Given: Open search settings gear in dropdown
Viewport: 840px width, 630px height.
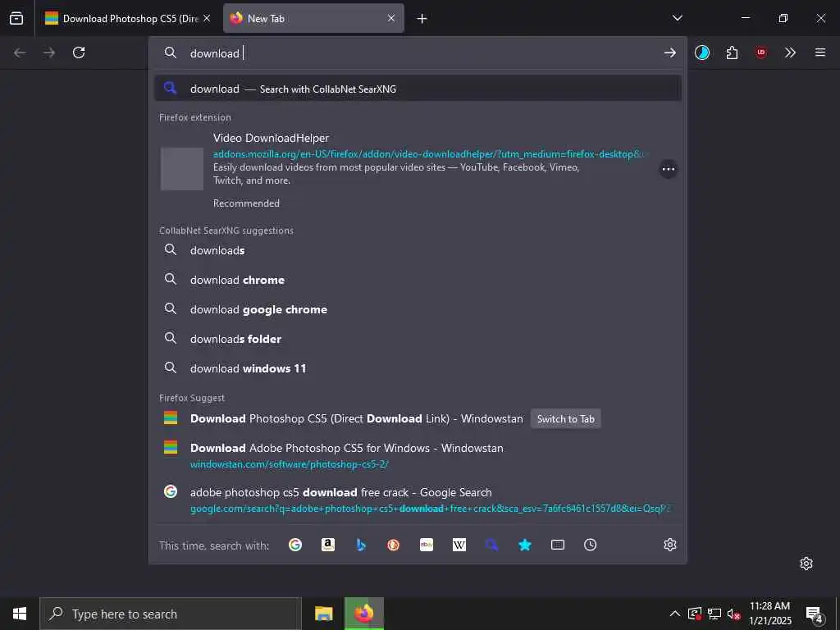Looking at the screenshot, I should [x=670, y=545].
